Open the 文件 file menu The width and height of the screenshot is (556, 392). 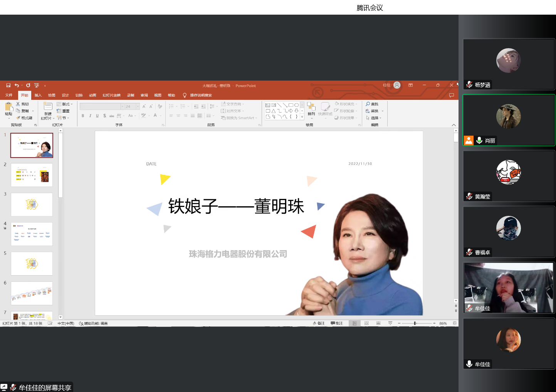(9, 95)
